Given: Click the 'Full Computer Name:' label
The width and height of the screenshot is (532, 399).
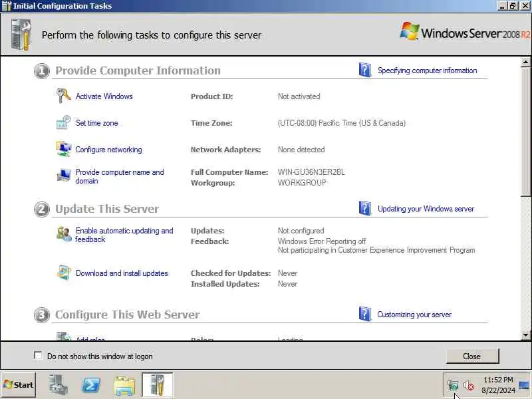Looking at the screenshot, I should coord(229,172).
